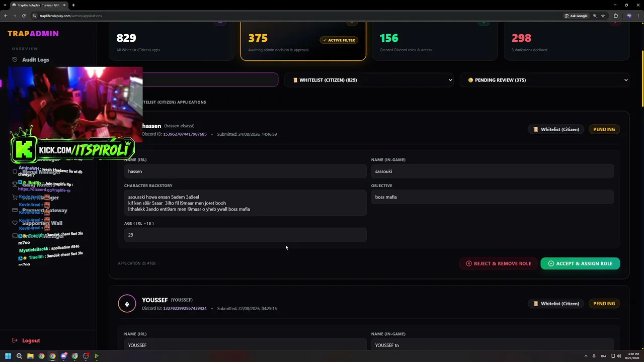
Task: Click YOUSSEF's Name (IRL) field
Action: pos(246,345)
